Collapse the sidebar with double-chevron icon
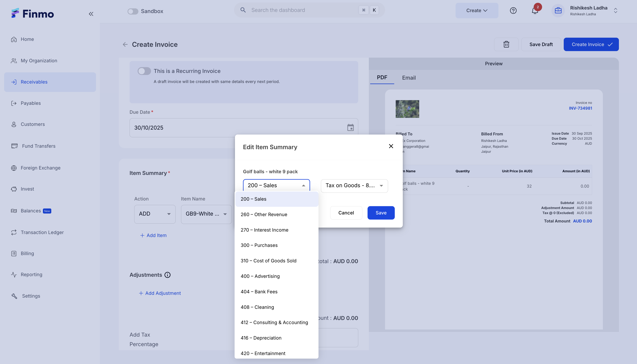The image size is (637, 364). 91,14
